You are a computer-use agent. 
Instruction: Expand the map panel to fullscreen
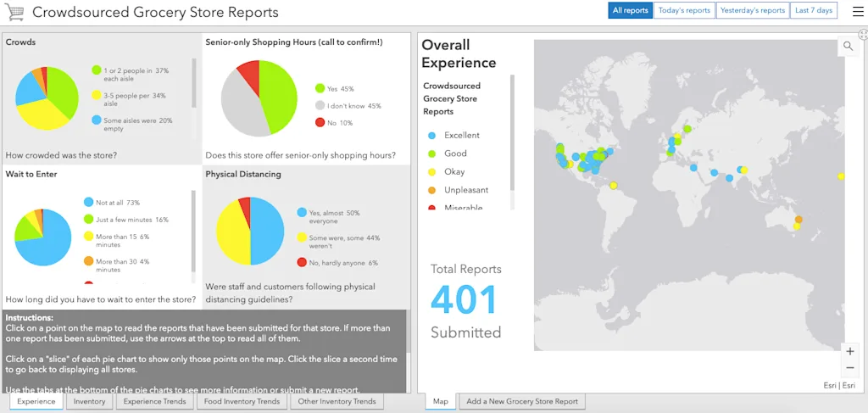pyautogui.click(x=863, y=34)
